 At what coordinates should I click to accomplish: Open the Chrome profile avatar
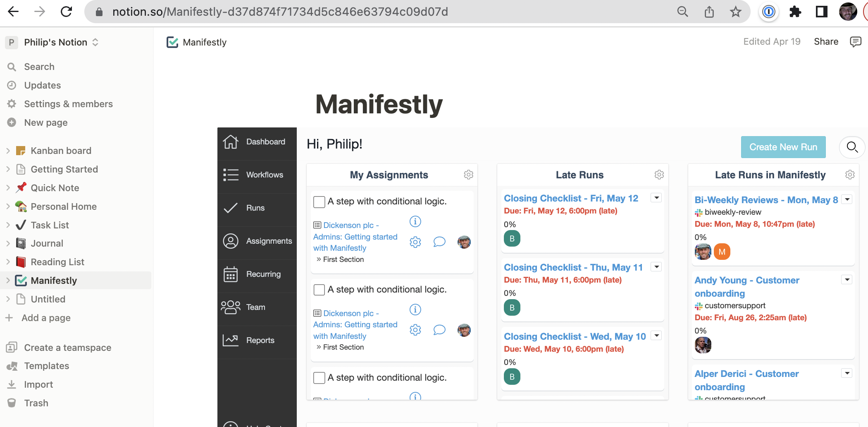click(848, 12)
